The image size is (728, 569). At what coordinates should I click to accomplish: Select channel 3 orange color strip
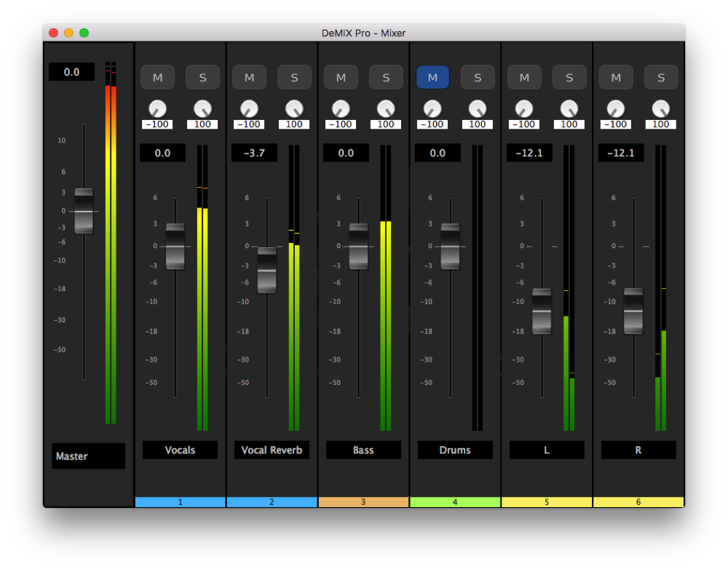pos(363,502)
